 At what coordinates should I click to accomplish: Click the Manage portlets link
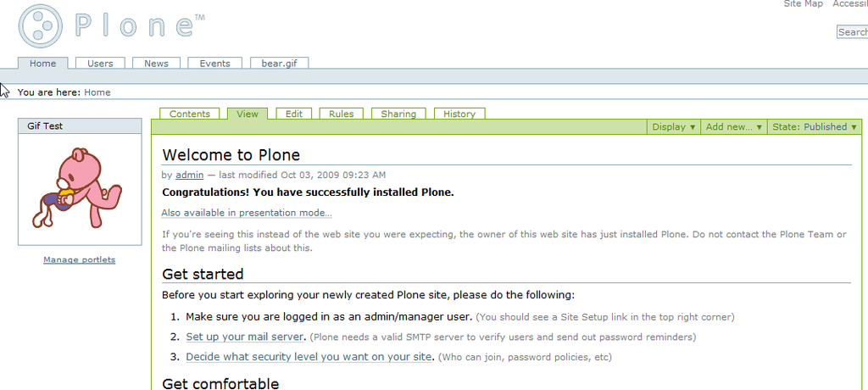point(79,259)
